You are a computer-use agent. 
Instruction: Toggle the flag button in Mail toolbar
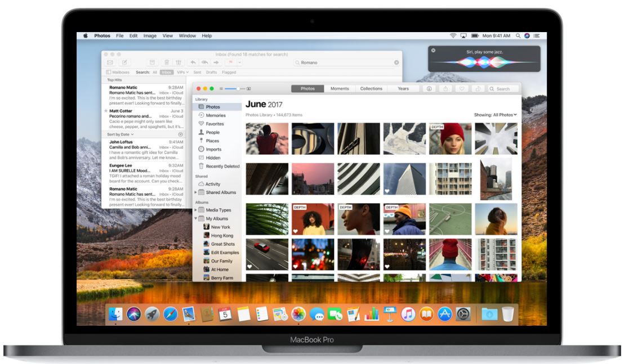tap(230, 62)
